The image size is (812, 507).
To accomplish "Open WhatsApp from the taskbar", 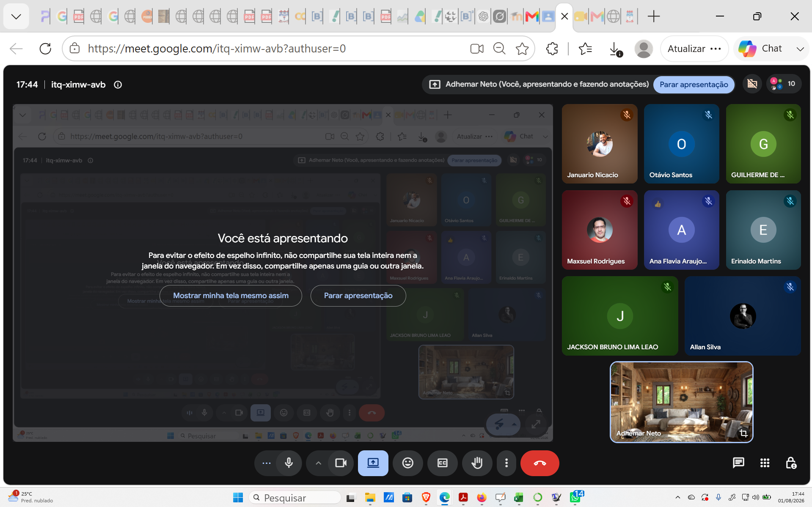I will click(x=576, y=497).
